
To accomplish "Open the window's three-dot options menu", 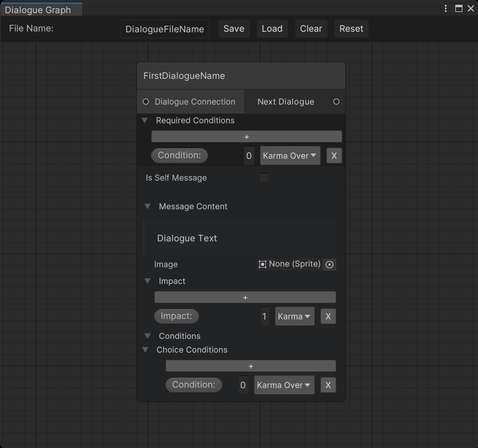I will click(446, 8).
